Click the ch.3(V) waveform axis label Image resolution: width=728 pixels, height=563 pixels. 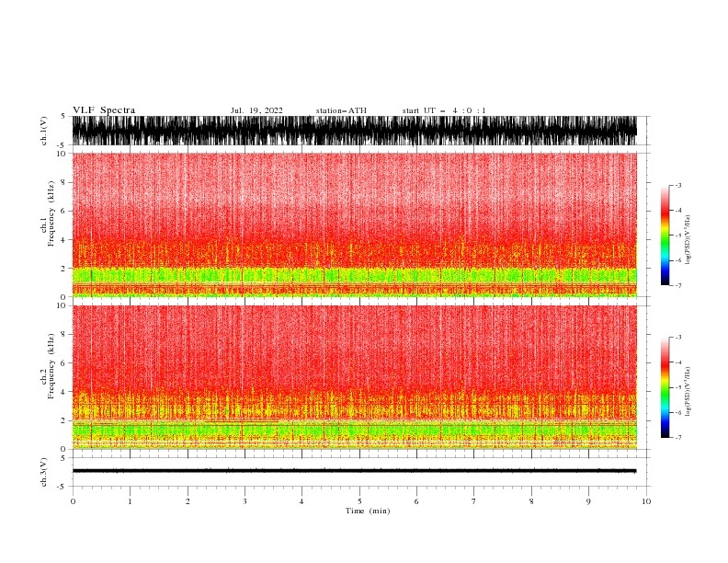[44, 472]
